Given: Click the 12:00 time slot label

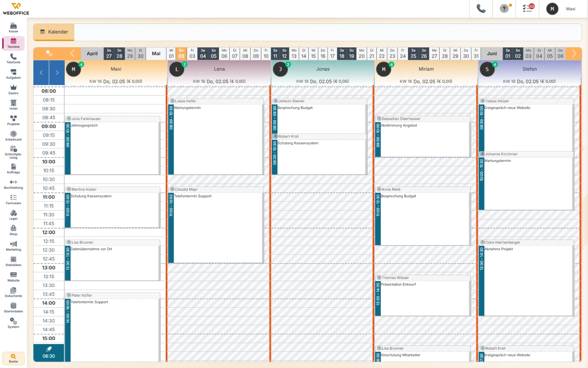Looking at the screenshot, I should point(49,232).
